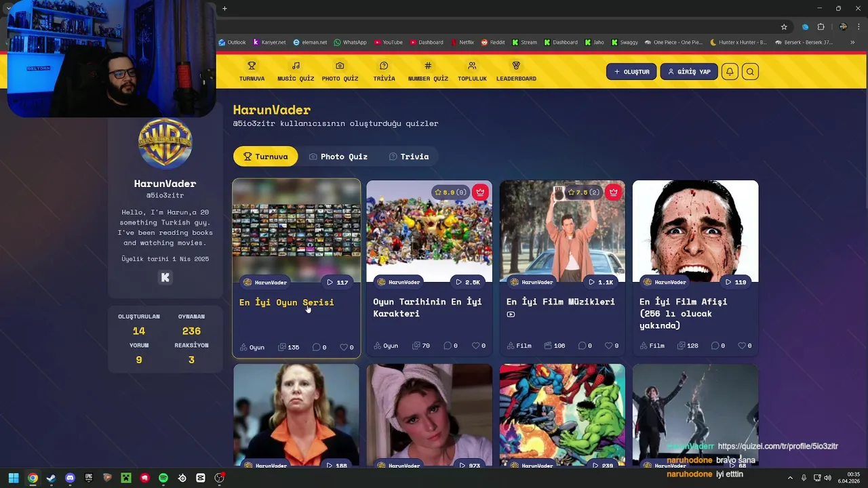
Task: Click HarunVader author on Film Müzikleri card
Action: (531, 282)
